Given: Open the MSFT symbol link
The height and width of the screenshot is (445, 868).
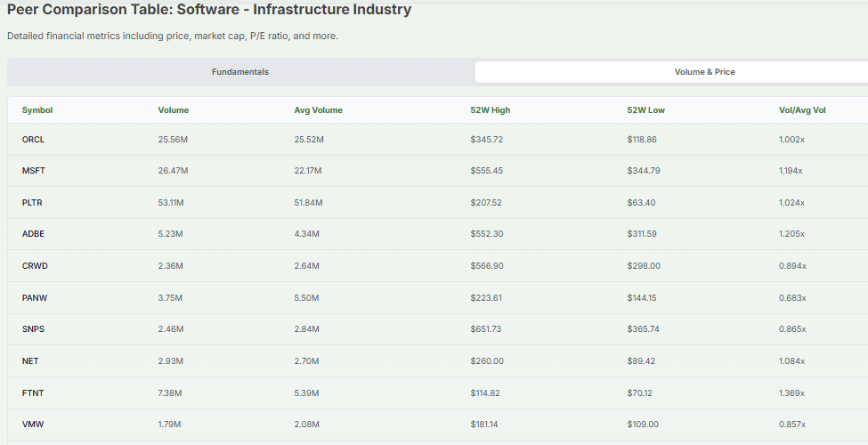Looking at the screenshot, I should click(34, 171).
